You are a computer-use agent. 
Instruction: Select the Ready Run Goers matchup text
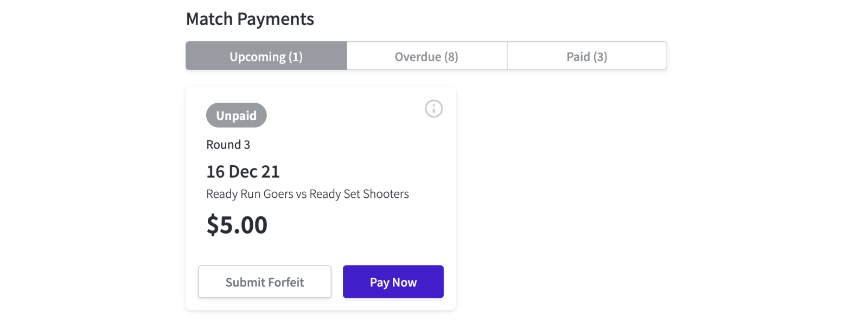coord(307,193)
